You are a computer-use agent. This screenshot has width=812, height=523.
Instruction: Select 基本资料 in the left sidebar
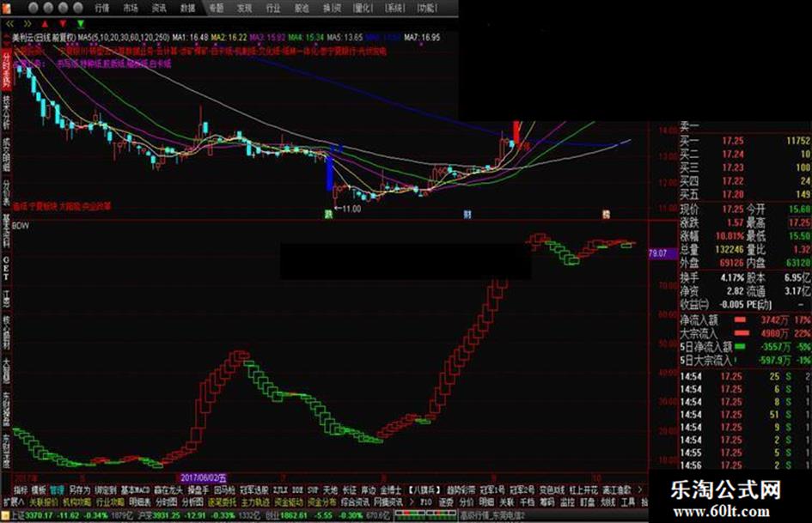point(6,231)
